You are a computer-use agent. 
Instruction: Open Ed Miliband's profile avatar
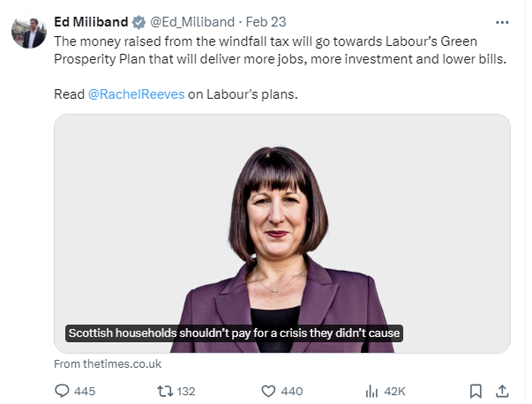(x=29, y=32)
